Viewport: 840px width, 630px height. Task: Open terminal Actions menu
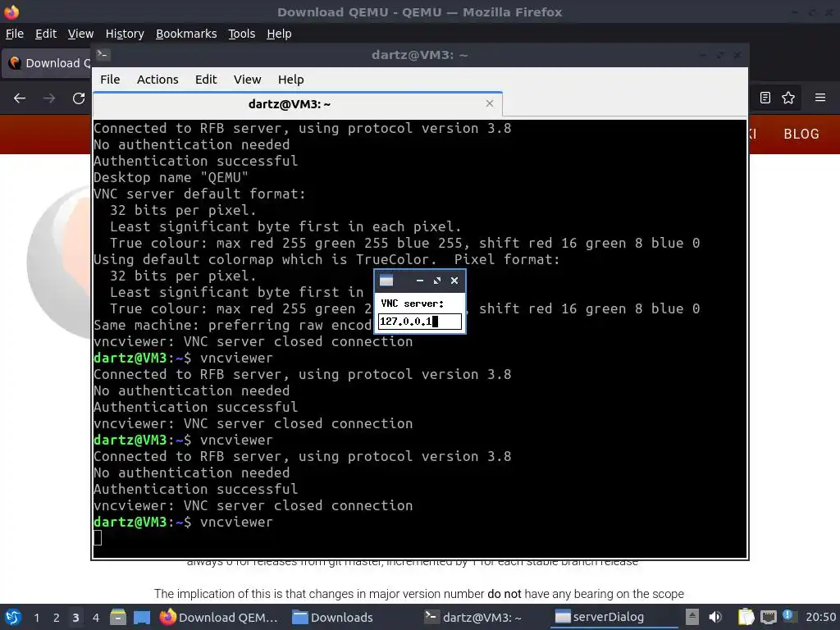(157, 80)
